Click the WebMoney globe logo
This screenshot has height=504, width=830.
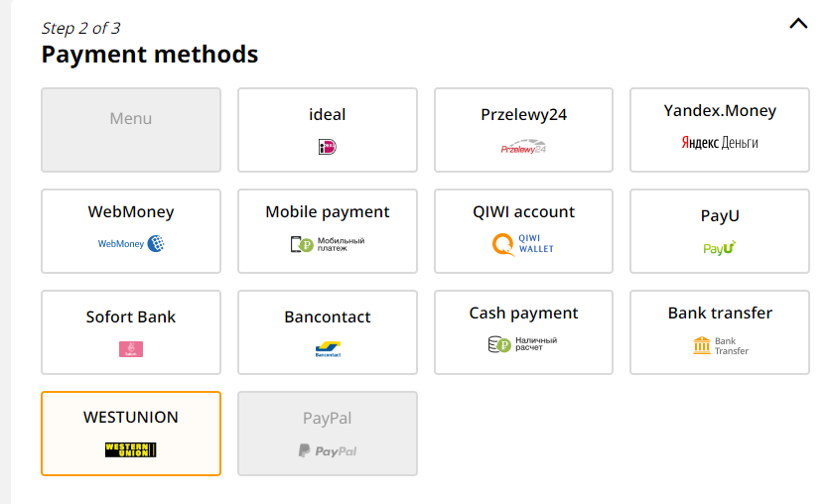155,243
